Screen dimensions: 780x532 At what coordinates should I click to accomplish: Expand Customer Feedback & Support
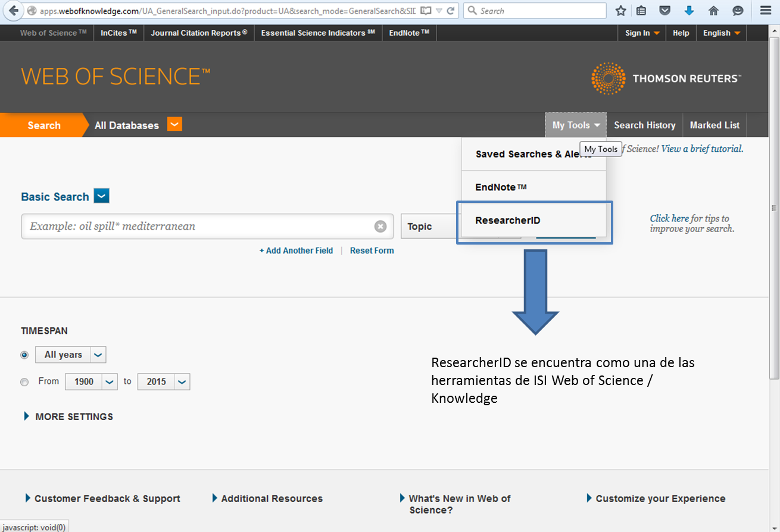pos(102,499)
